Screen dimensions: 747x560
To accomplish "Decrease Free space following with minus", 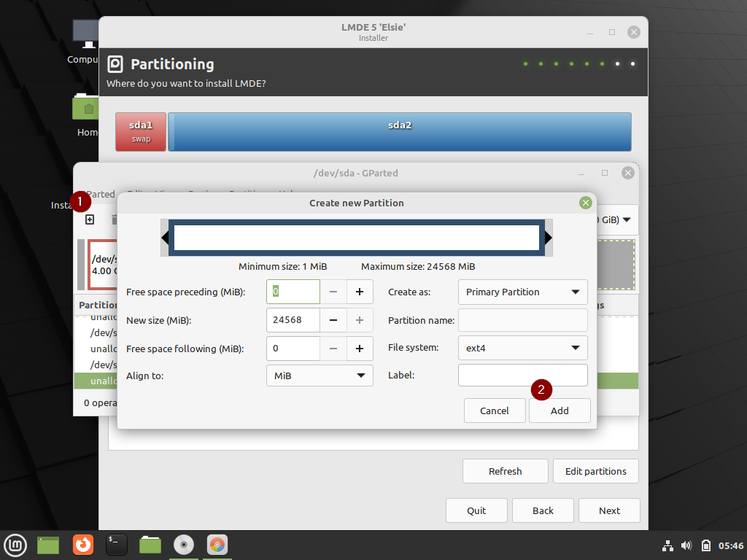I will [x=333, y=349].
